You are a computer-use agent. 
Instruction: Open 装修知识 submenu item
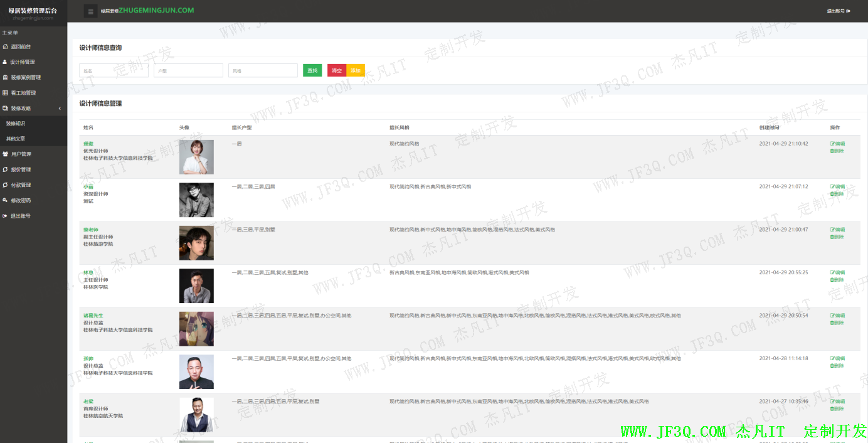point(16,124)
